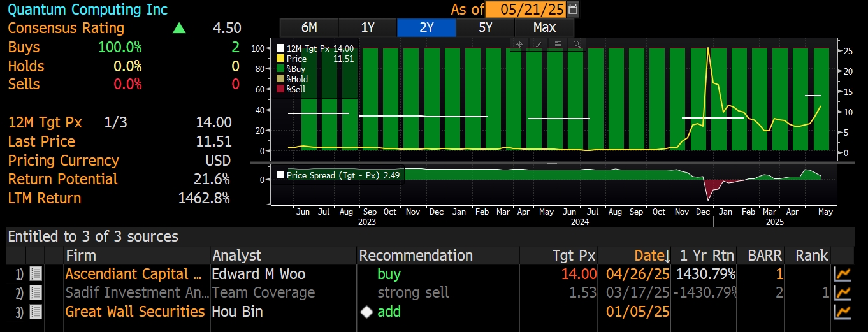Select the 2Y chart range tab
The width and height of the screenshot is (868, 332).
(426, 27)
